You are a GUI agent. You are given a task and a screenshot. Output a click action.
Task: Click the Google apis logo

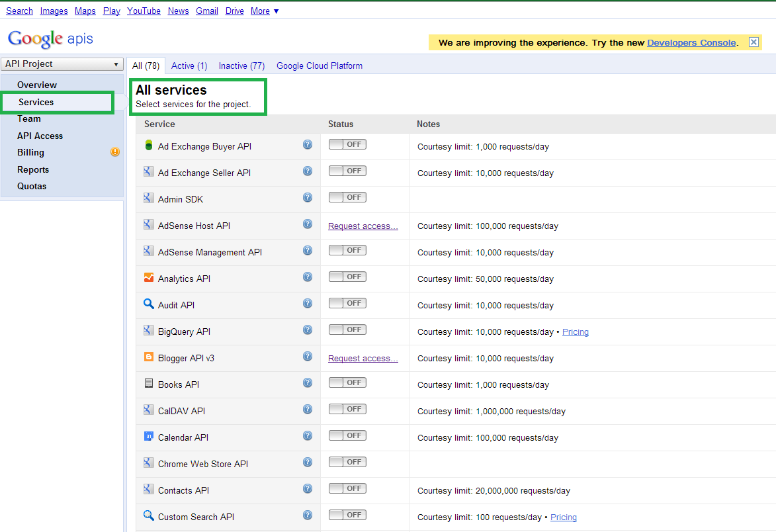[x=50, y=38]
